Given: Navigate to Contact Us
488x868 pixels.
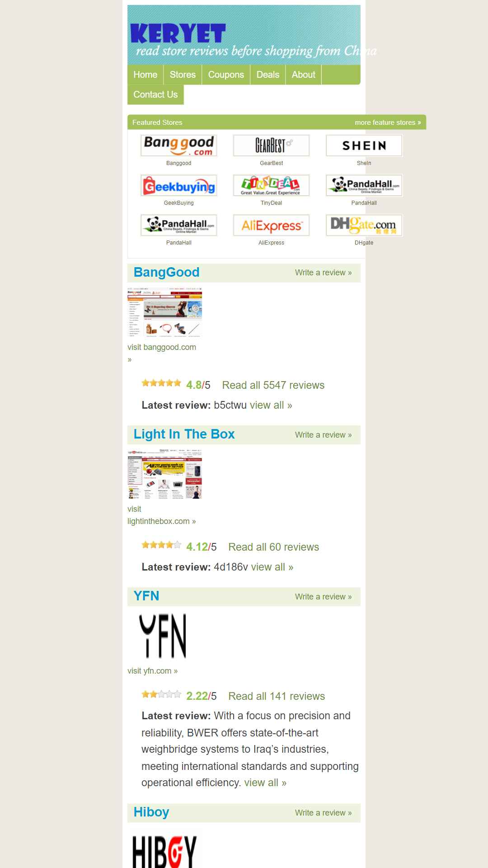Looking at the screenshot, I should pos(155,94).
